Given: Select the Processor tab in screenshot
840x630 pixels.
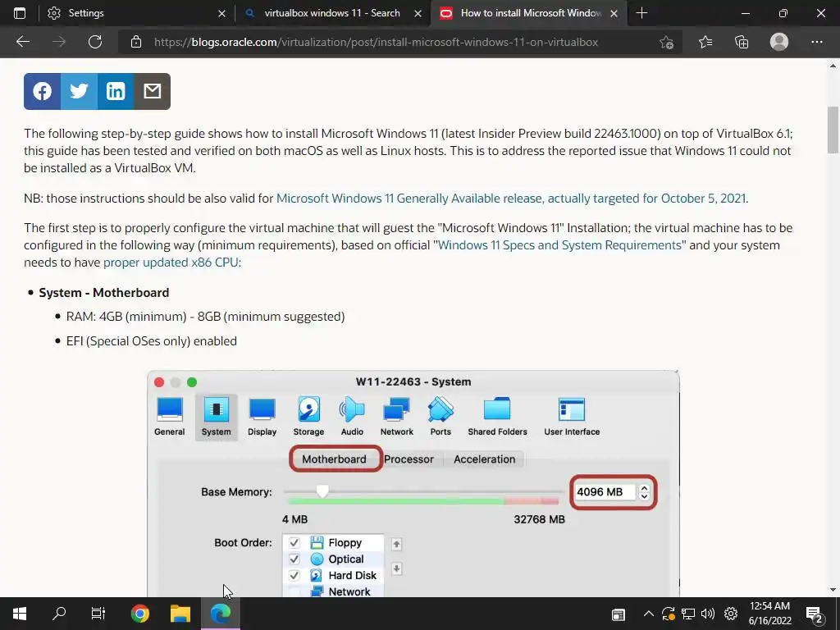Looking at the screenshot, I should 409,459.
